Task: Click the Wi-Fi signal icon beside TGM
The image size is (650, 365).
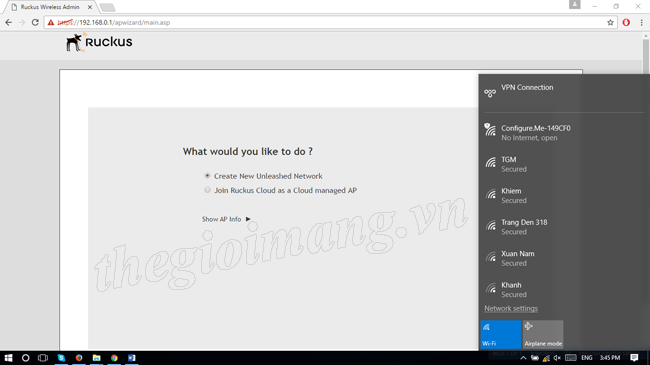Action: point(491,162)
